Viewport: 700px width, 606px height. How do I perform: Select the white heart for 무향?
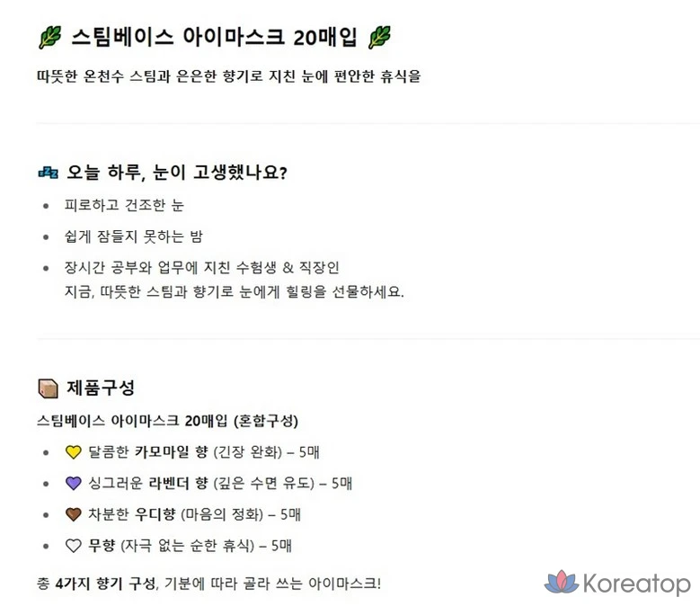(x=74, y=545)
